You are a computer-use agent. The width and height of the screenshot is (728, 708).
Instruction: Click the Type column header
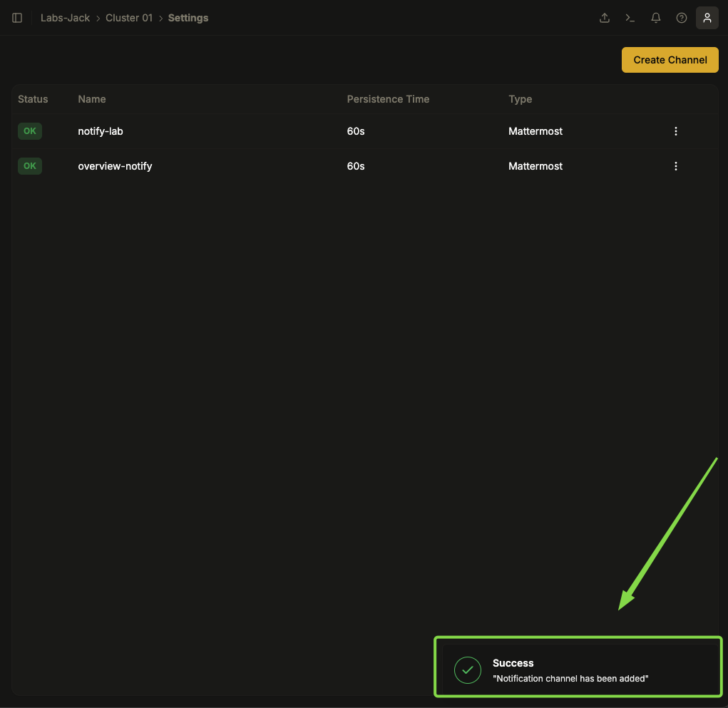520,99
